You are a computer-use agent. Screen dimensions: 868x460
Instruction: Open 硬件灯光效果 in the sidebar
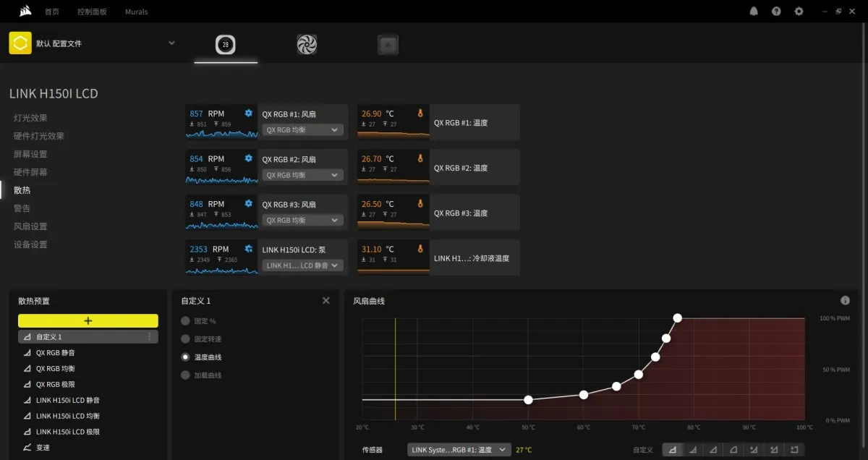(x=39, y=136)
